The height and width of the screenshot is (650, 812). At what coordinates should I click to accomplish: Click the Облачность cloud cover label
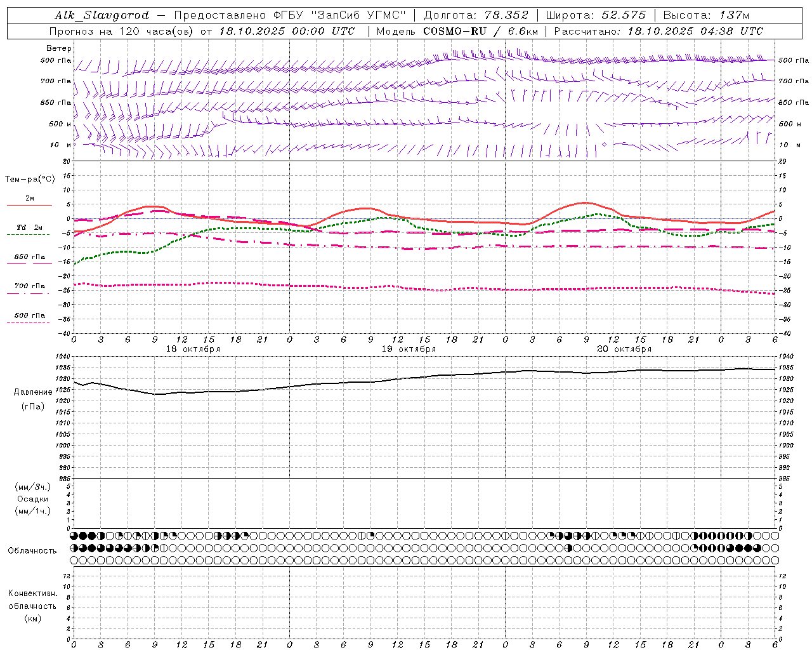32,551
